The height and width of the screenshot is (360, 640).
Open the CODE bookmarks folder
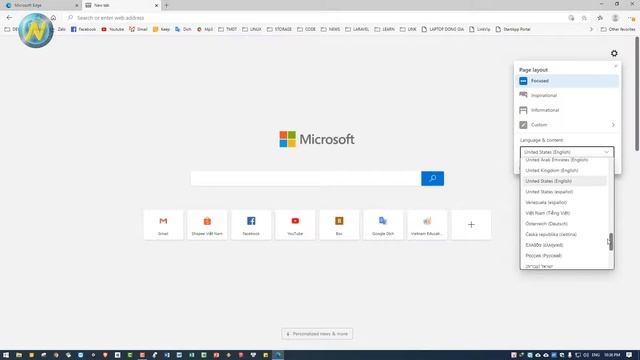307,29
